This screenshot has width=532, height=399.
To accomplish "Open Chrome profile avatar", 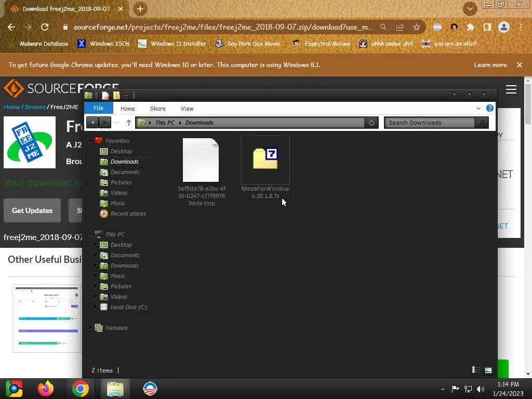I will coord(504,27).
